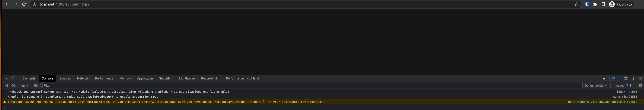Open console settings gear beside issues
The image size is (644, 110).
point(640,85)
